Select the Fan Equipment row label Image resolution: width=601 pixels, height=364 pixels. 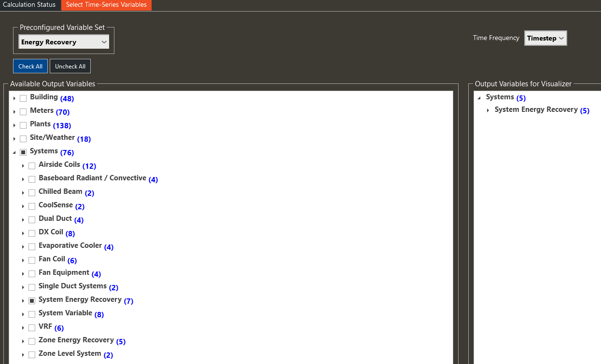[x=64, y=272]
